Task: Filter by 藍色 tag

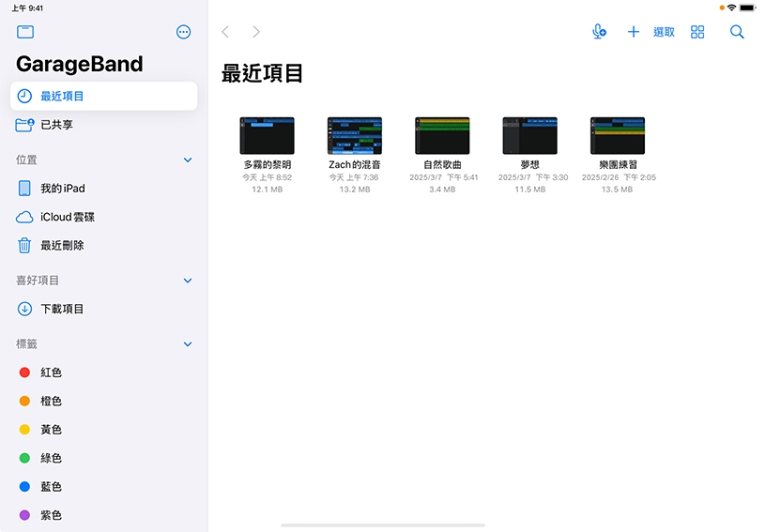Action: (x=51, y=487)
